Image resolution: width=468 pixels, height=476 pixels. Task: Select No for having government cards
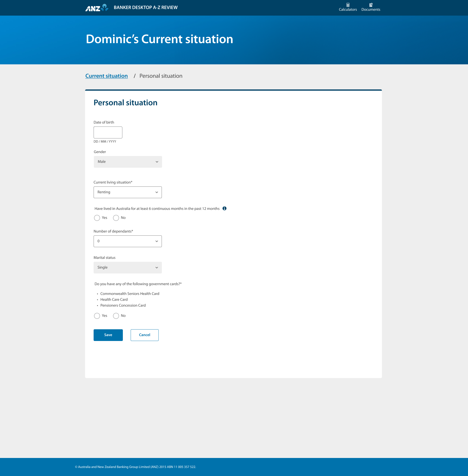(x=116, y=316)
